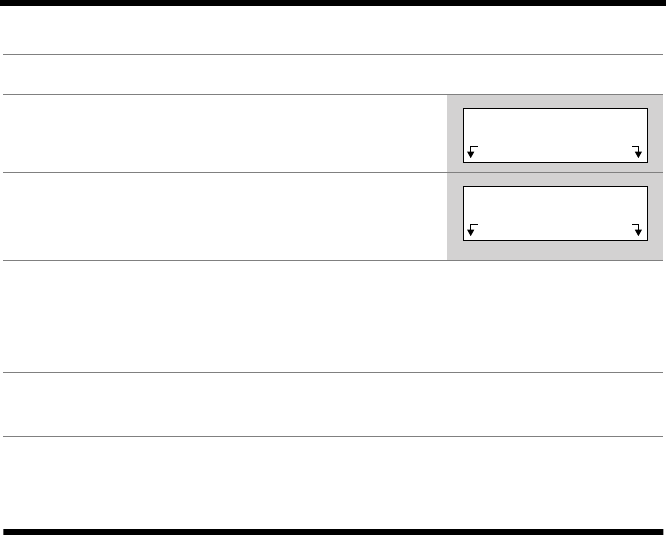Click the right down-arrow in the upper display box
This screenshot has width=666, height=535.
tap(637, 152)
